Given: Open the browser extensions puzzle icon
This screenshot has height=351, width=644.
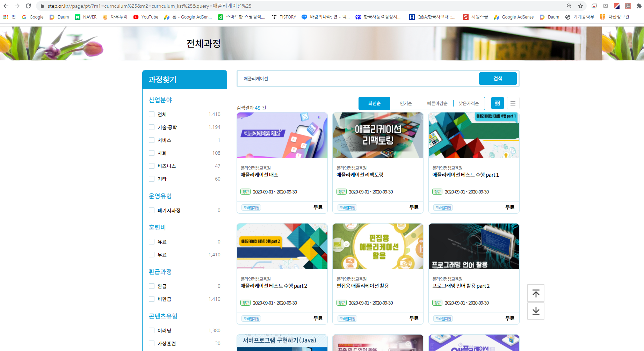Looking at the screenshot, I should coord(639,6).
